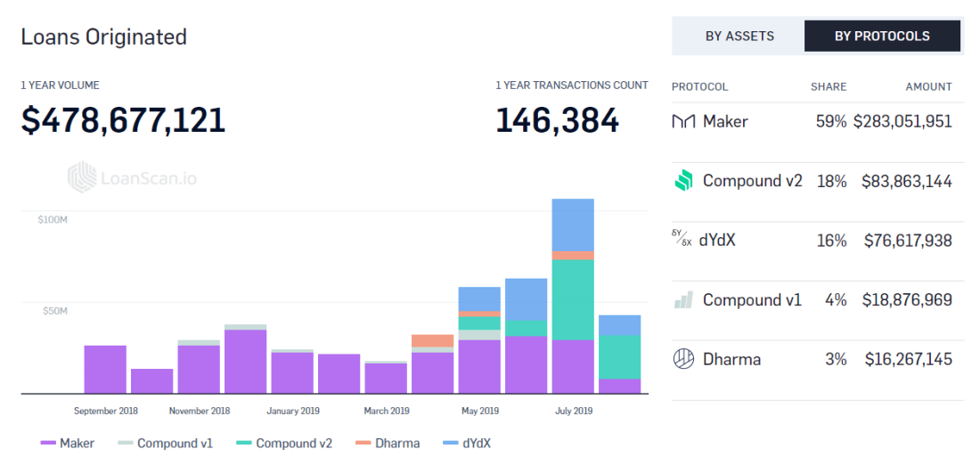
Task: Open the Maker protocol row name
Action: [725, 121]
